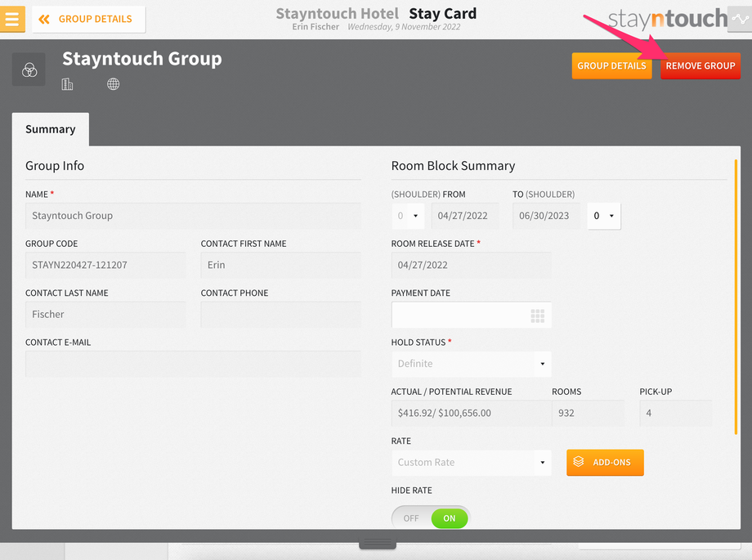Click the Room Release Date field
Image resolution: width=752 pixels, height=560 pixels.
[472, 265]
